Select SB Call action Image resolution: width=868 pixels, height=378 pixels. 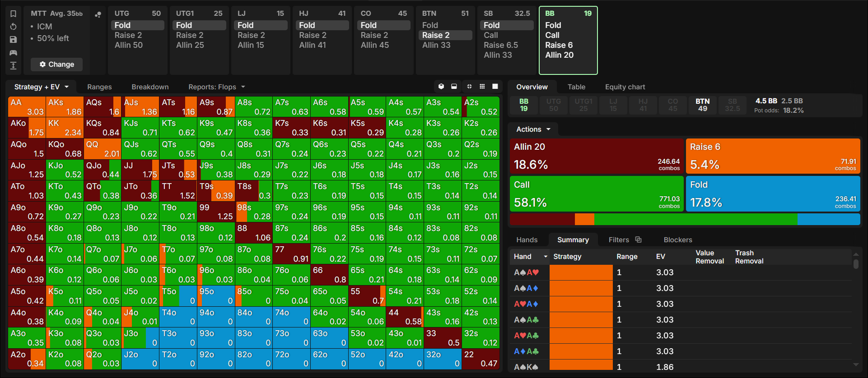click(491, 35)
